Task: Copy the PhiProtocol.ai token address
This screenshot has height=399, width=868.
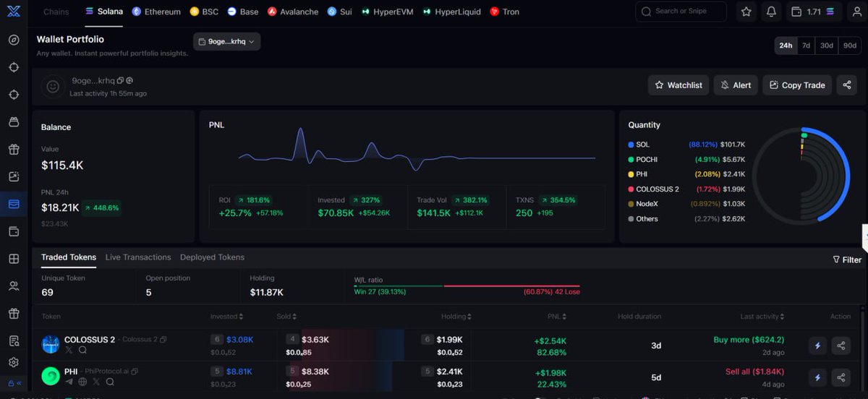Action: click(135, 372)
